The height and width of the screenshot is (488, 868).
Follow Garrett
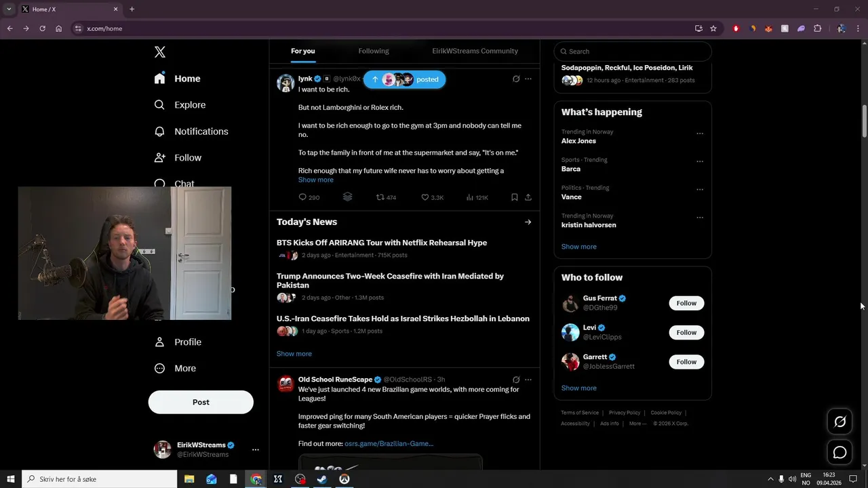pos(686,362)
